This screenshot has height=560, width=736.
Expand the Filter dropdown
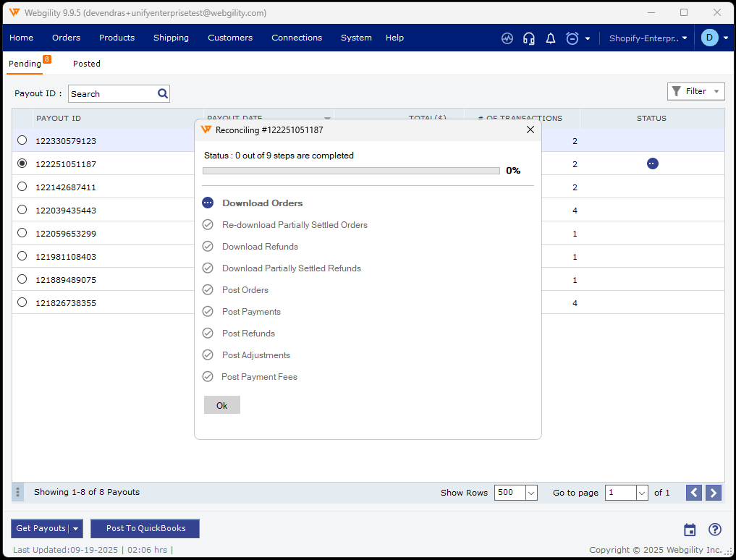click(x=695, y=91)
